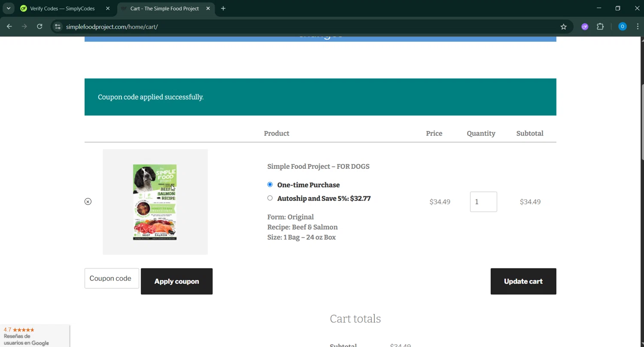Viewport: 644px width, 347px height.
Task: Open site information icon in address bar
Action: (58, 27)
